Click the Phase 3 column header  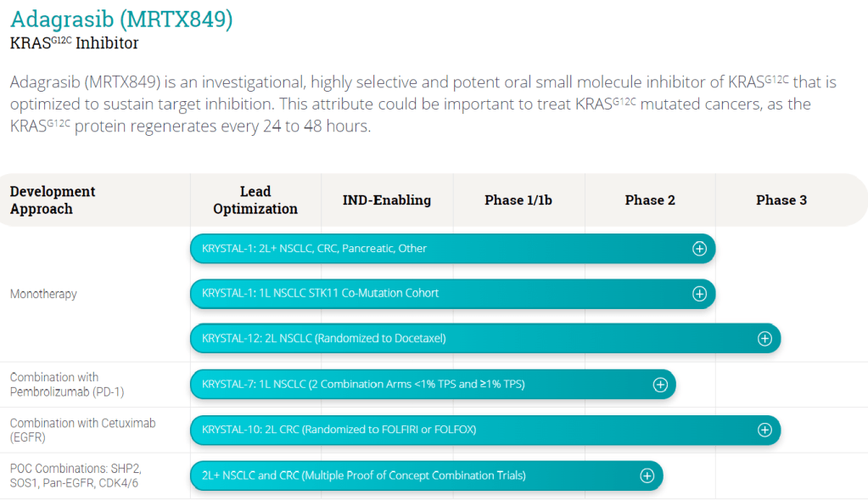coord(781,200)
